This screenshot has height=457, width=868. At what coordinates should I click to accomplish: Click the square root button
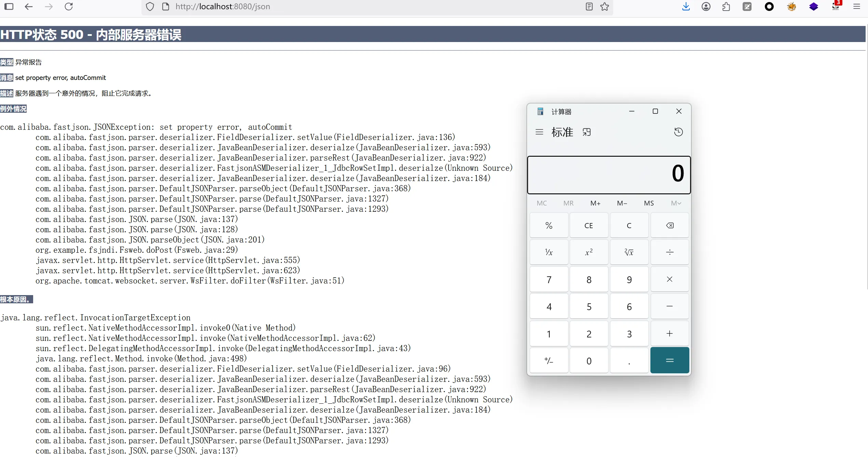click(629, 252)
